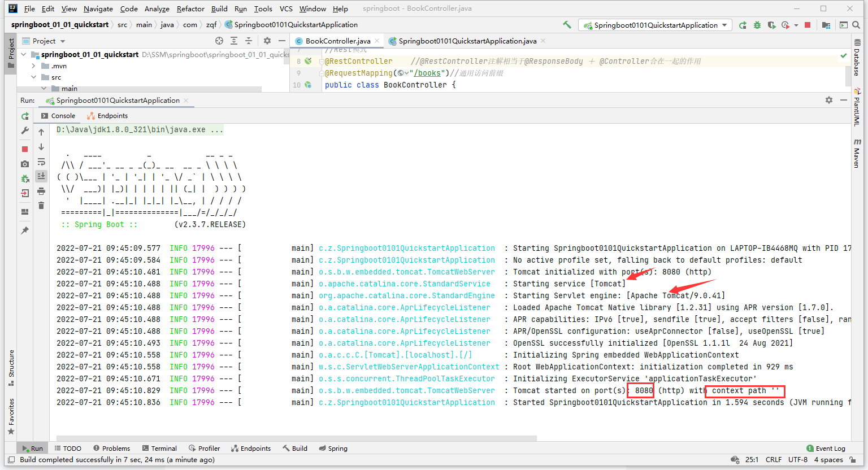Open the VCS menu
Screen dimensions: 868x470
tap(286, 8)
